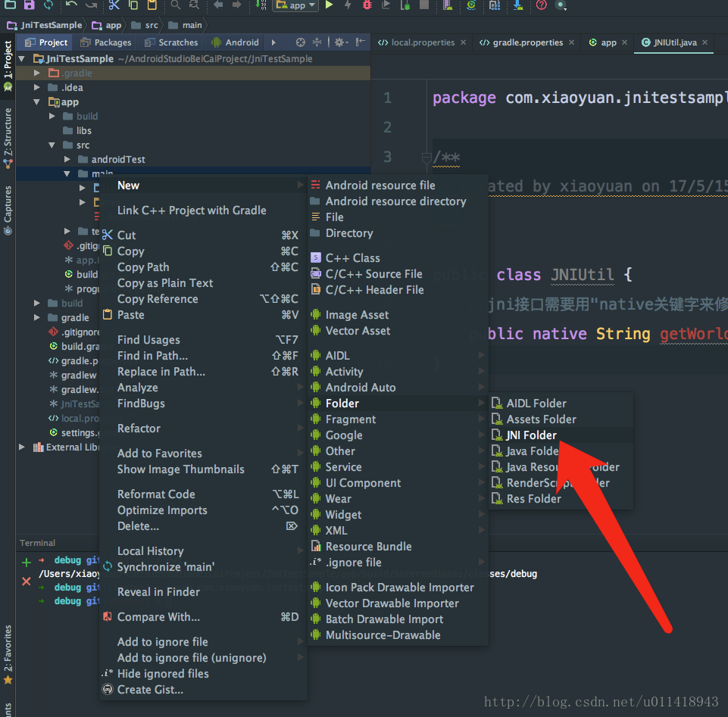Click the Stop square toolbar icon
728x717 pixels.
tap(424, 5)
